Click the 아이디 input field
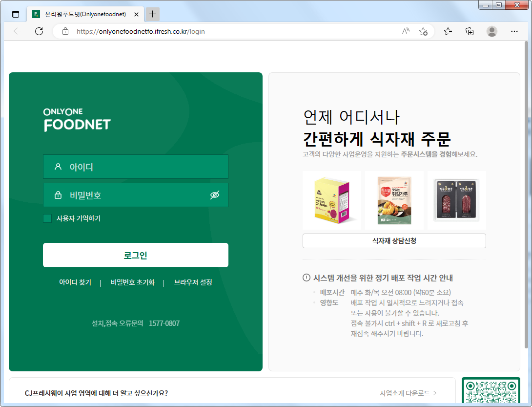532x407 pixels. click(x=136, y=167)
